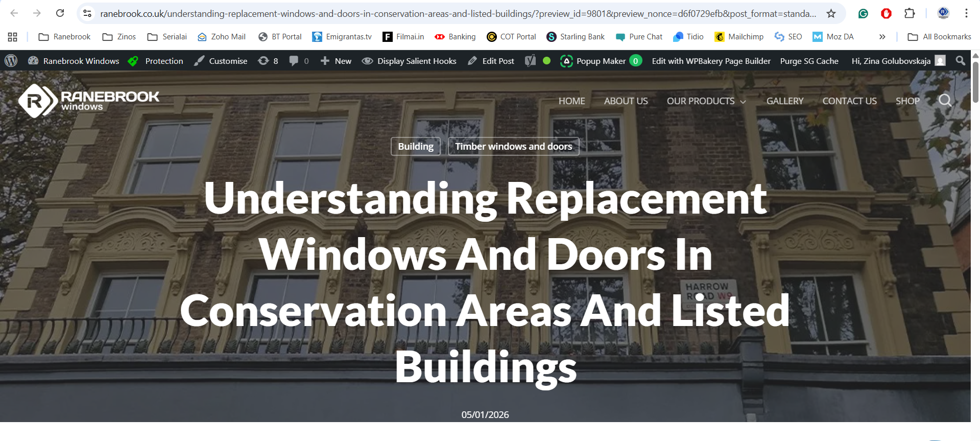
Task: Go to the Gallery menu item
Action: click(784, 101)
